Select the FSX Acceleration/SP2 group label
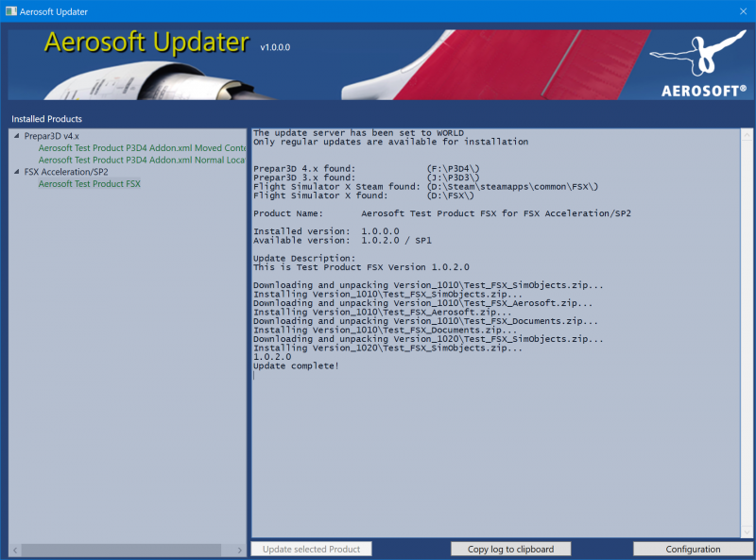 tap(66, 172)
